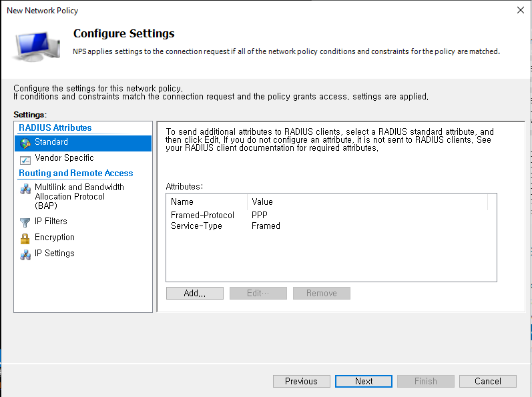This screenshot has height=397, width=532.
Task: Select the Framed-Protocol attribute row
Action: [331, 215]
